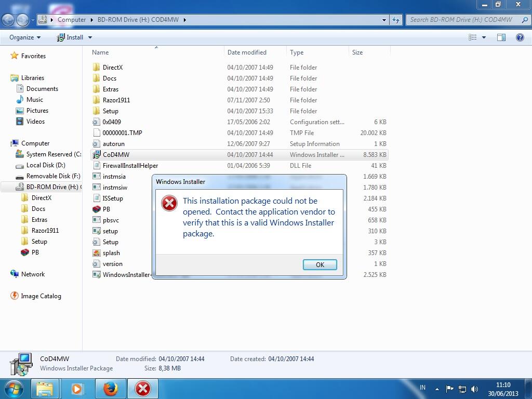Select the PB file in file list
The height and width of the screenshot is (399, 532).
click(x=106, y=209)
